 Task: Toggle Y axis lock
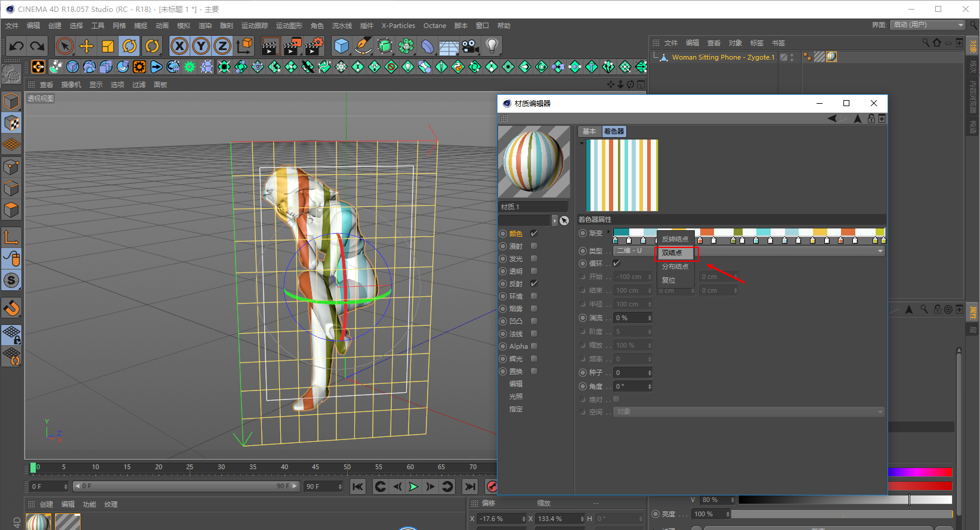click(201, 46)
